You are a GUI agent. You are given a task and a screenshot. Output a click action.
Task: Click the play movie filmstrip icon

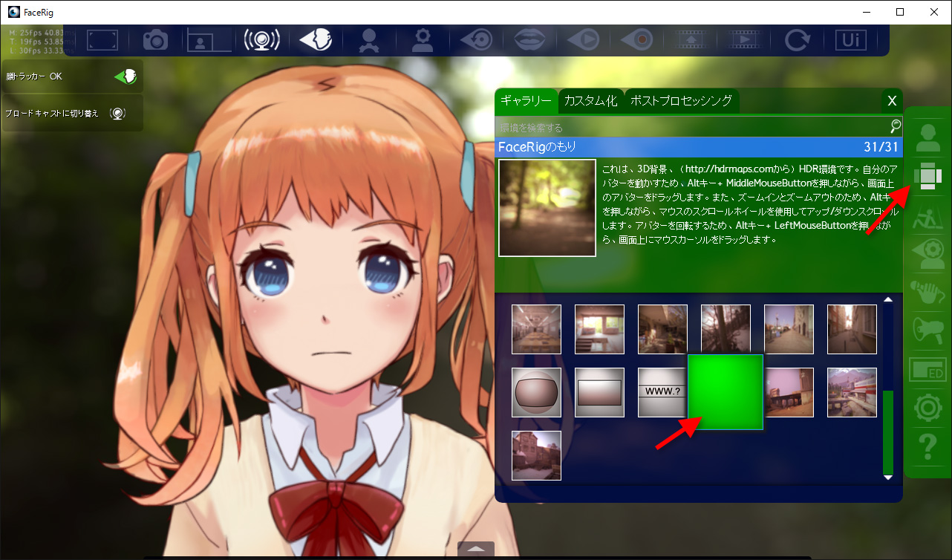point(745,39)
